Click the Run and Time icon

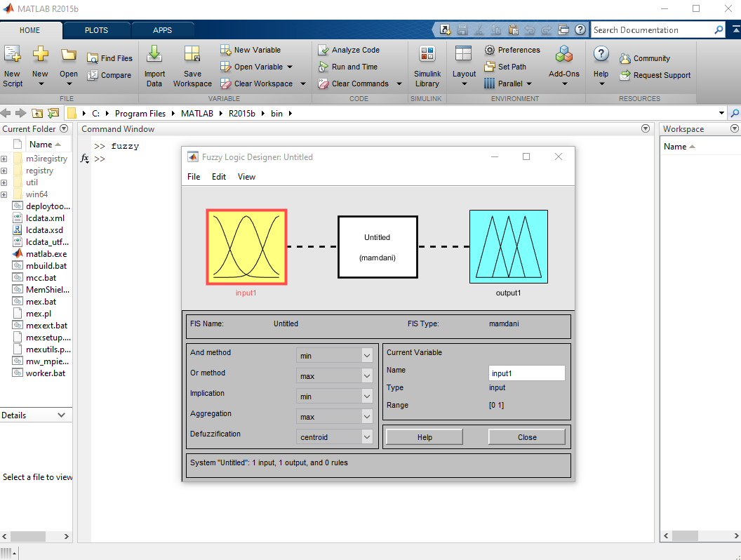[323, 67]
